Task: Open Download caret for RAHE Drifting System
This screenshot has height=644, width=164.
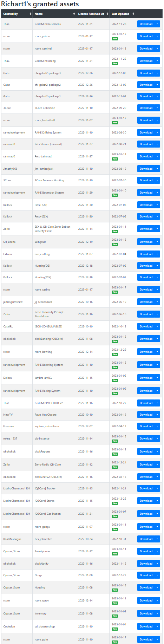Action: click(157, 132)
